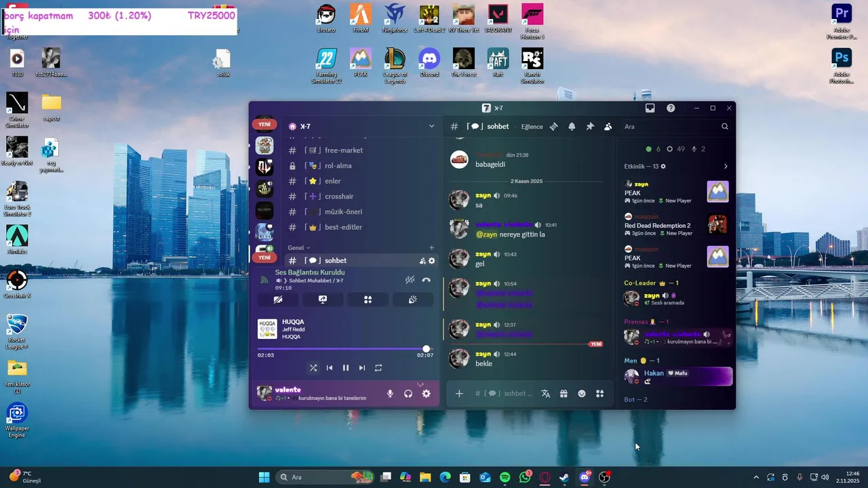Collapse the Genel channel category

(298, 248)
